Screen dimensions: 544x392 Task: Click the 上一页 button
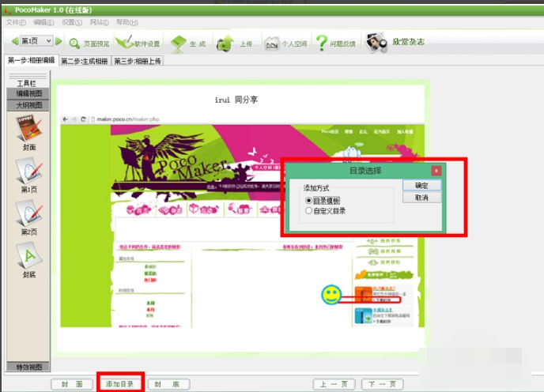coord(334,384)
